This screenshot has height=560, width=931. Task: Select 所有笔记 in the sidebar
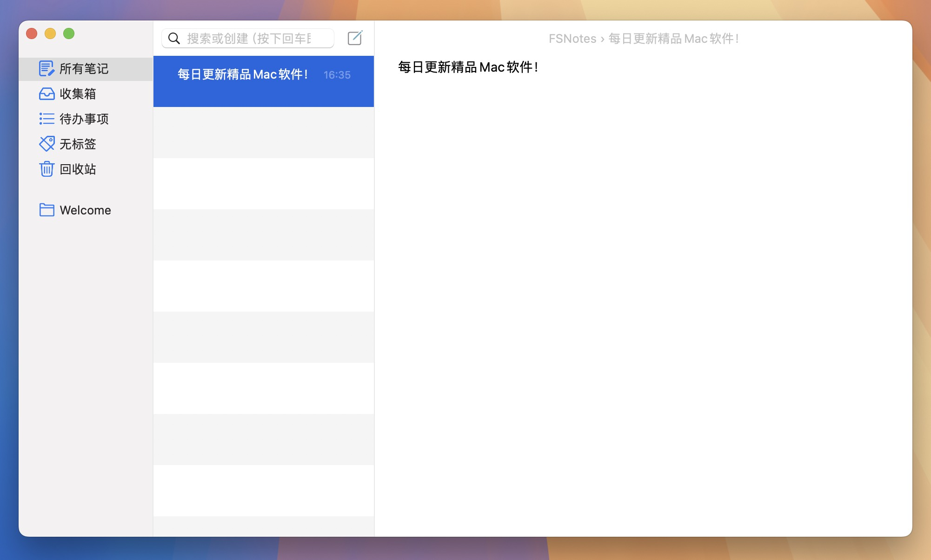coord(84,69)
